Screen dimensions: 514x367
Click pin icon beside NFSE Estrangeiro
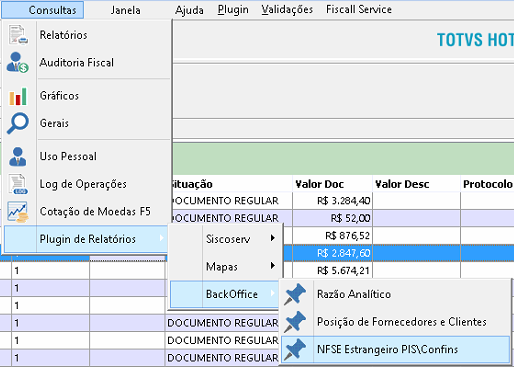pos(295,349)
